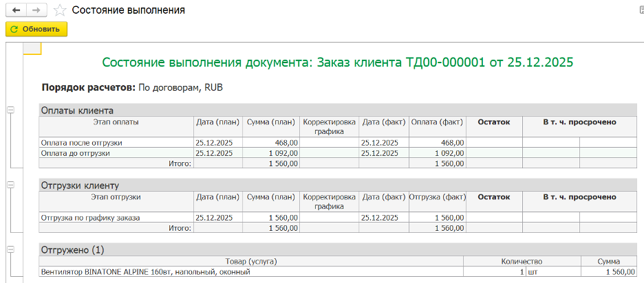This screenshot has width=644, height=283.
Task: Add report to favorites with star icon
Action: point(61,10)
